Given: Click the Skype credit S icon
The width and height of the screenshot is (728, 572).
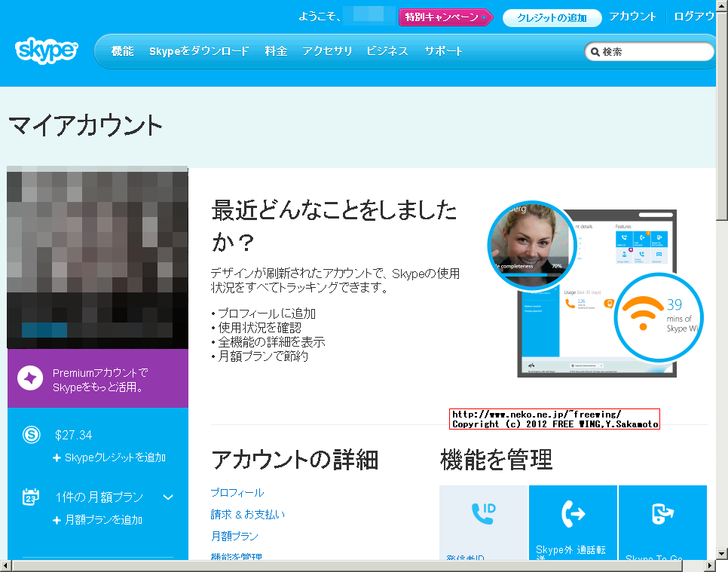Looking at the screenshot, I should pos(32,435).
